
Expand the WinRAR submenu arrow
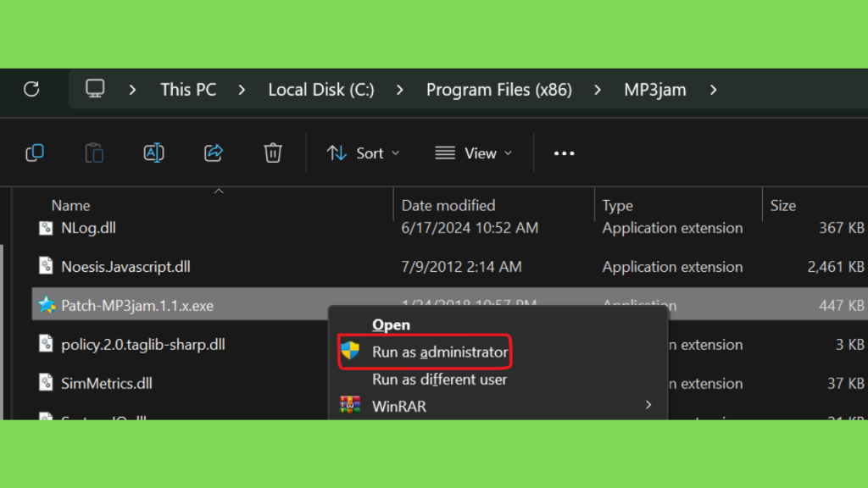pyautogui.click(x=648, y=405)
